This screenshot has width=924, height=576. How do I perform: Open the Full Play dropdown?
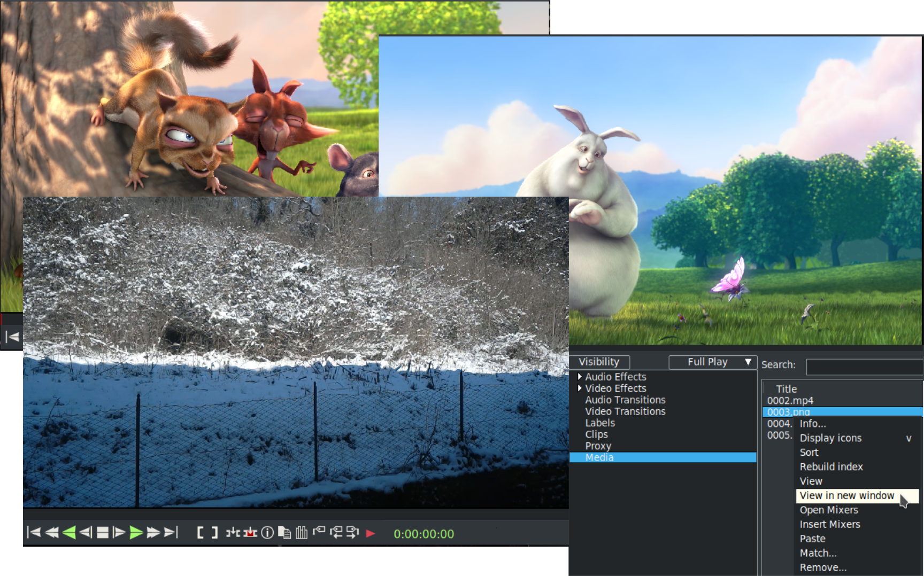click(x=712, y=362)
